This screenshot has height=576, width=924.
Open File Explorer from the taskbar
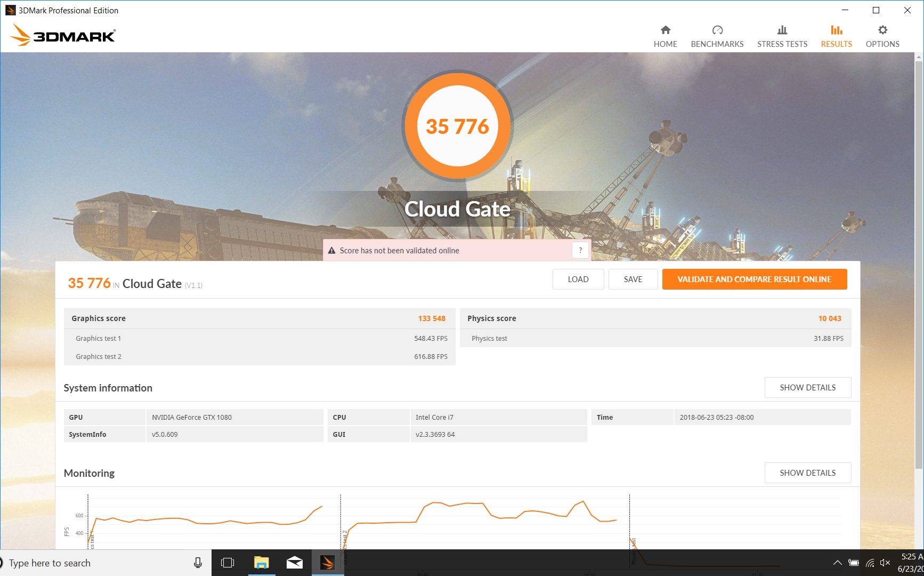click(261, 563)
